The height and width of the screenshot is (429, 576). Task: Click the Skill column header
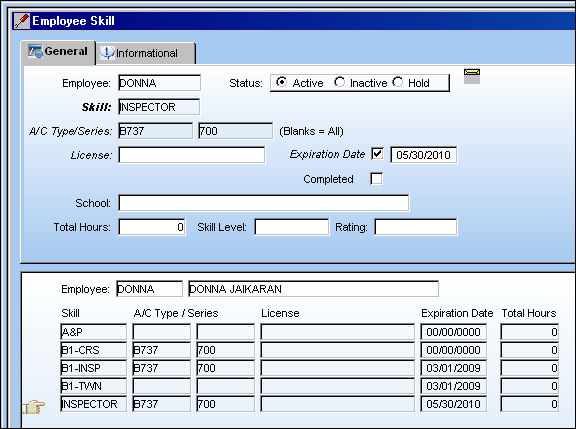coord(70,313)
